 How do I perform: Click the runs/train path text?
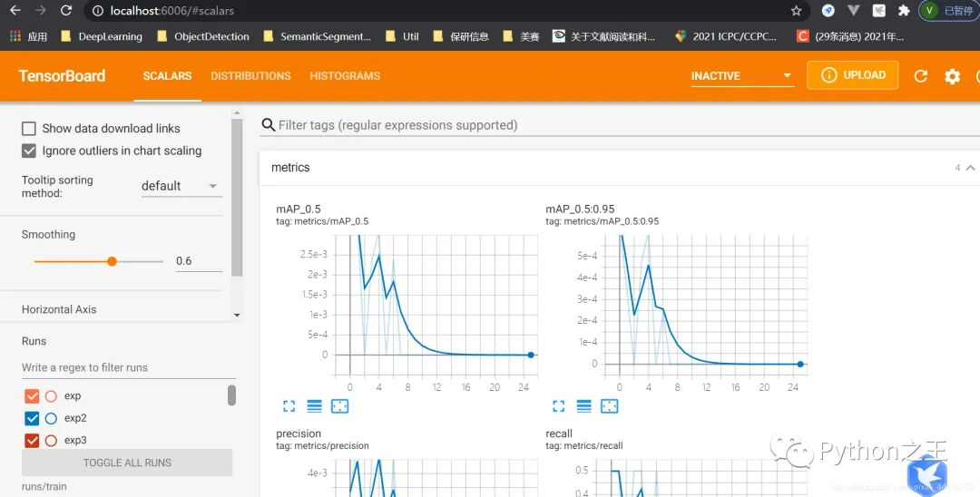pyautogui.click(x=44, y=486)
